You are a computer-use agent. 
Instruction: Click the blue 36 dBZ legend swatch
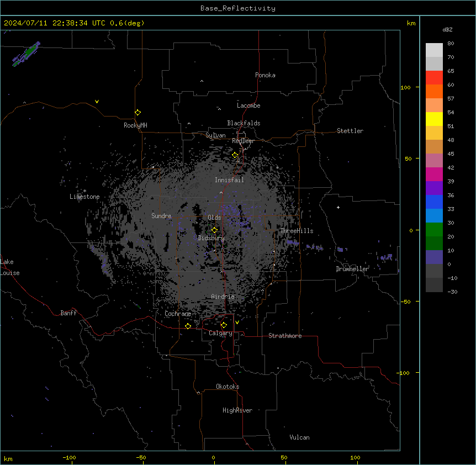coord(434,202)
